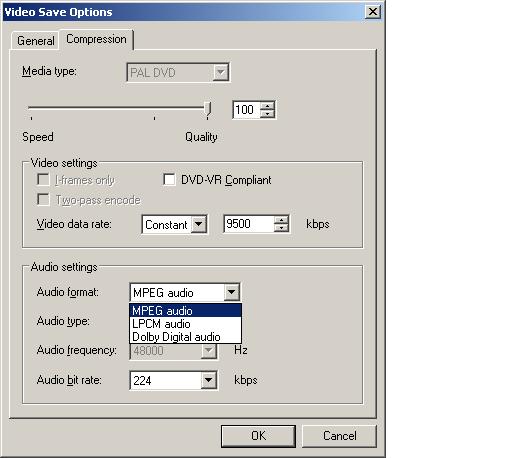Raise the video data rate kbps spinner
Screen dimensions: 512x458
tap(282, 220)
